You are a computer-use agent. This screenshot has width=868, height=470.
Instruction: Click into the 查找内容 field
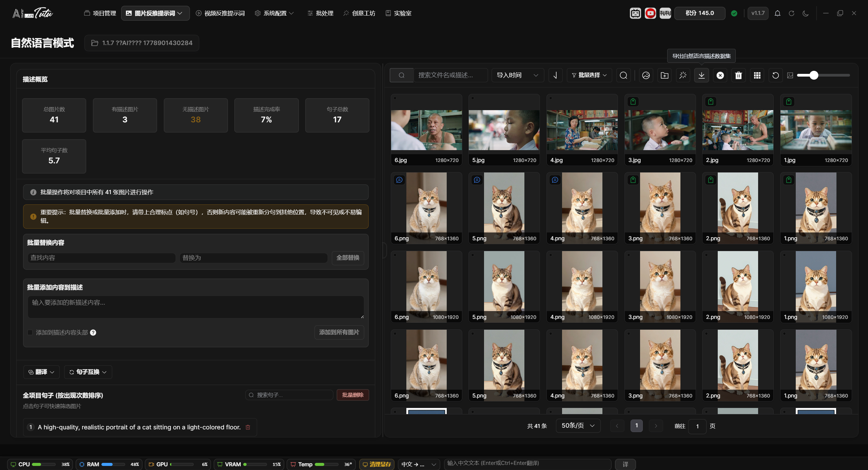point(102,258)
